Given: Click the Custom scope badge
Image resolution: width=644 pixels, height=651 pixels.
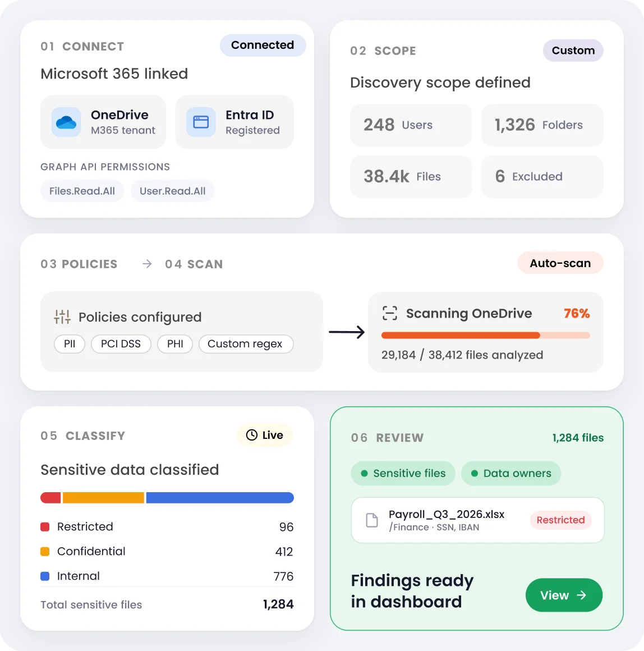Looking at the screenshot, I should pyautogui.click(x=573, y=51).
